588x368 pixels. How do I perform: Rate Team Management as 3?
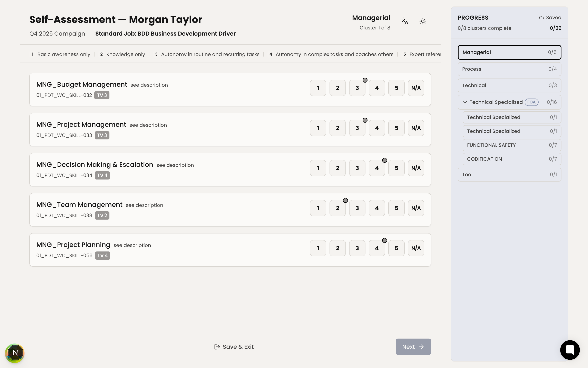(357, 208)
